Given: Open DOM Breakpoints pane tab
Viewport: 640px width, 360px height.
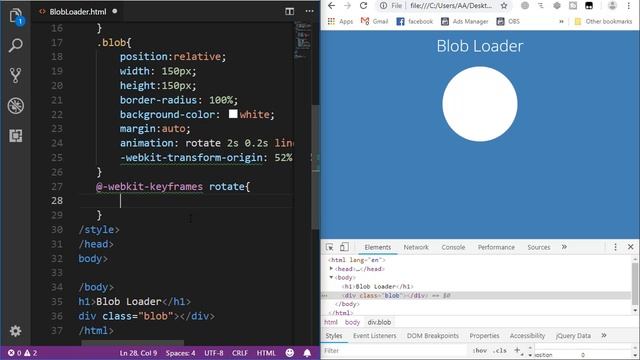Looking at the screenshot, I should click(433, 336).
